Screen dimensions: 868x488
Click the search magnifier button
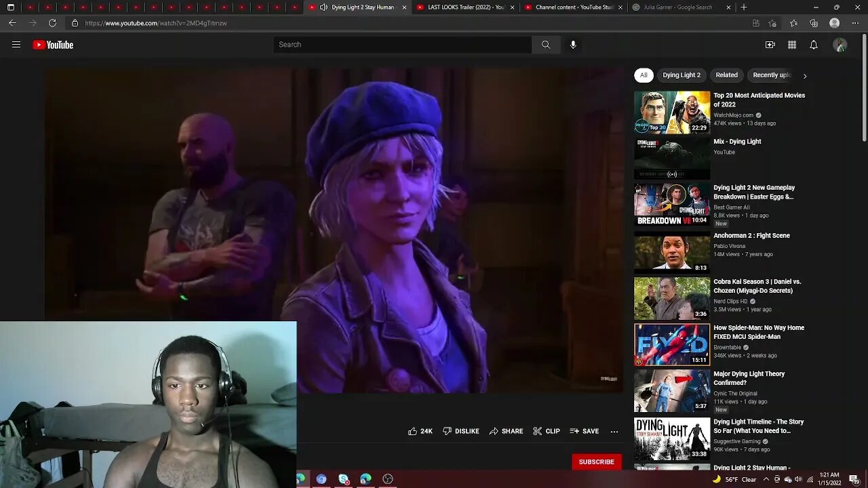(x=546, y=45)
